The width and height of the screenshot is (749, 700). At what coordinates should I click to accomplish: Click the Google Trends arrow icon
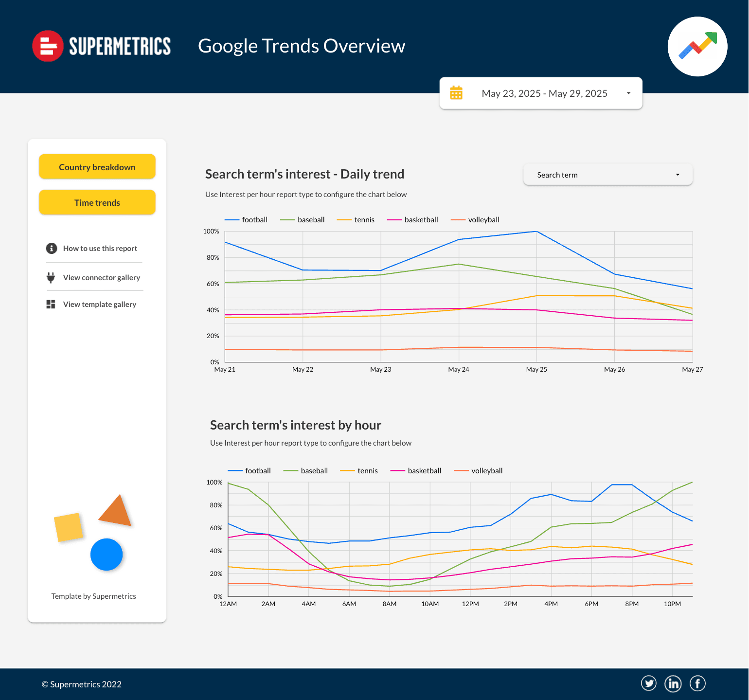[x=697, y=47]
